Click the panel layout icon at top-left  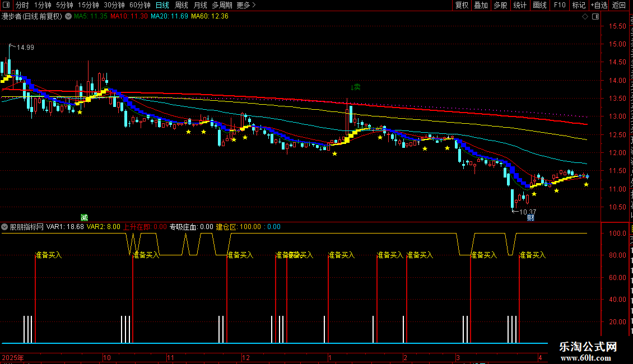tap(6, 5)
